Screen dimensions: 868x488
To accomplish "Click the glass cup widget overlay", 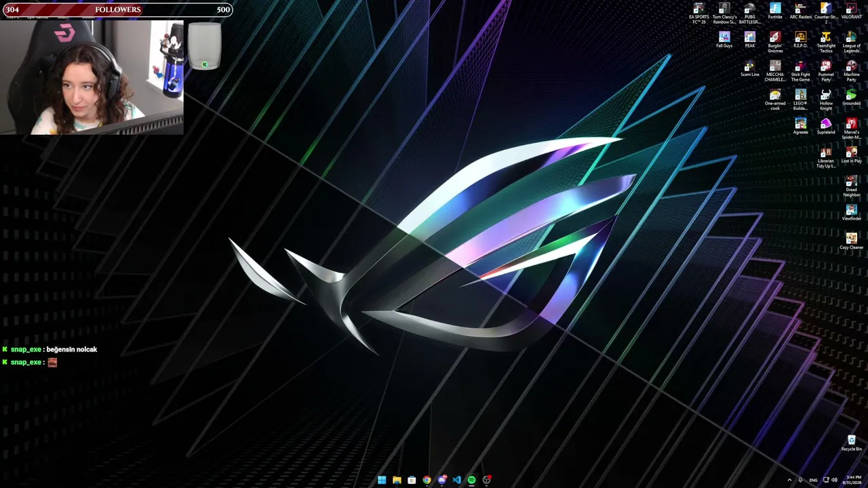I will click(204, 46).
